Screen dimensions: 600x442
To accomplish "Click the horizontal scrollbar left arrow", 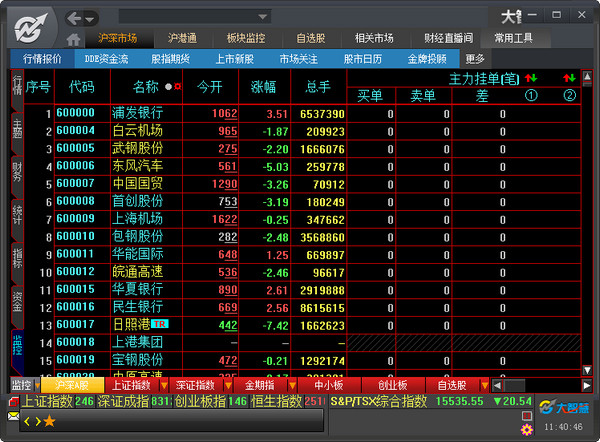I will coord(497,385).
